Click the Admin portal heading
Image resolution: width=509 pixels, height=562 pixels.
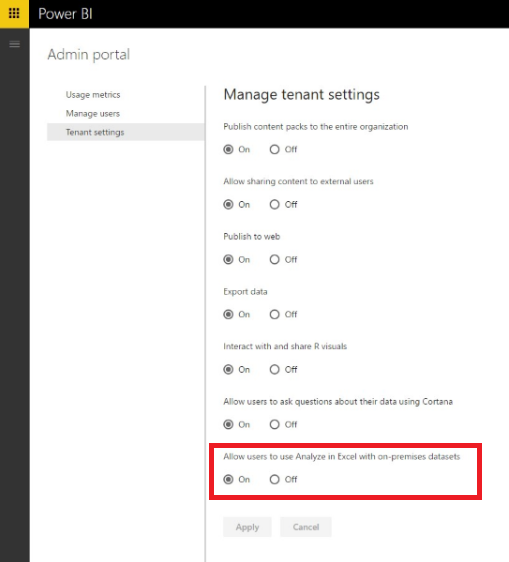(89, 55)
